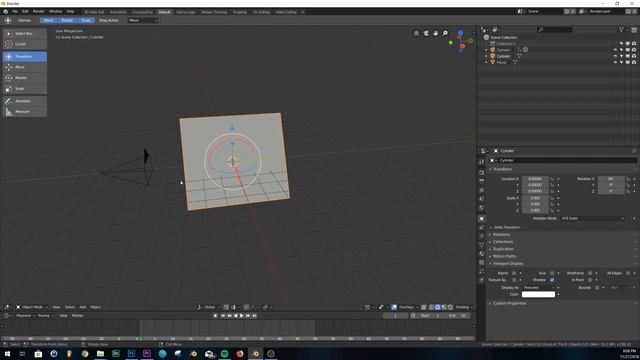Switch to the Sculpting workspace tab
The height and width of the screenshot is (360, 640).
tap(240, 12)
